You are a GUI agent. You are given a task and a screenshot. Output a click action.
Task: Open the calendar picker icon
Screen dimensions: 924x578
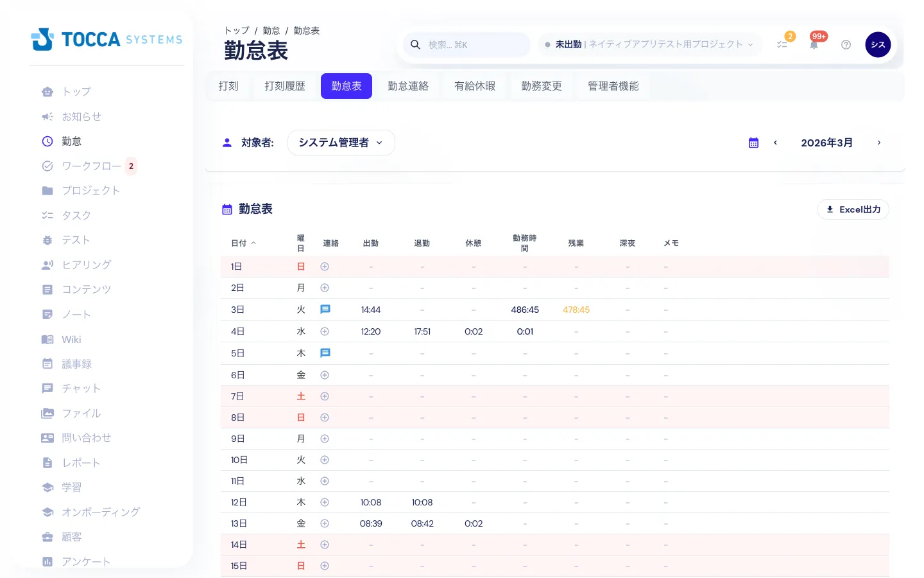click(753, 143)
